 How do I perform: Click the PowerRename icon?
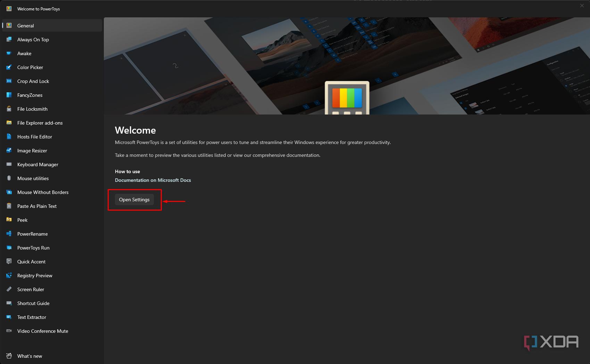(x=9, y=234)
